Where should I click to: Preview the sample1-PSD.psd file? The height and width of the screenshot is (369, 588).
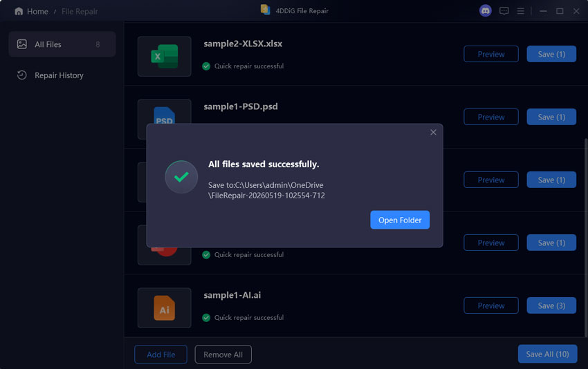(x=491, y=117)
